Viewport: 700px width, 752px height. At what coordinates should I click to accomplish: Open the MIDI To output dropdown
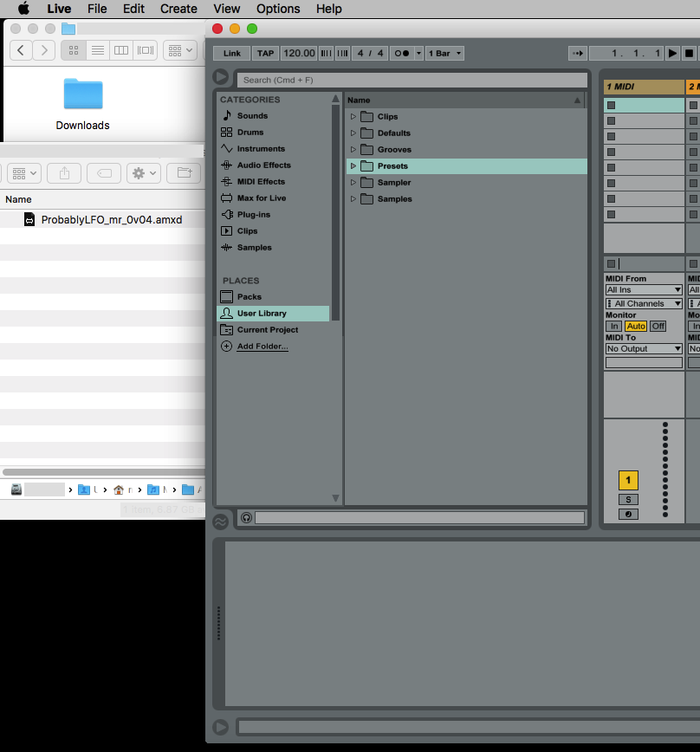[643, 348]
